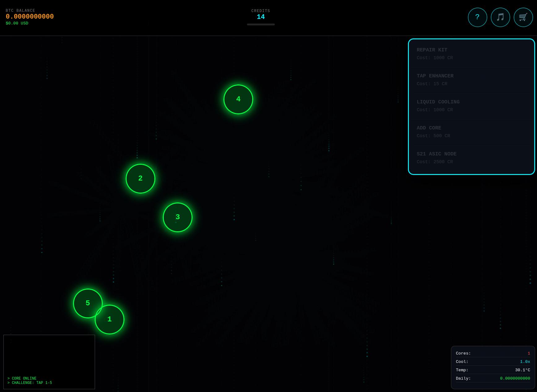Toggle the shopping cart shop panel

pyautogui.click(x=523, y=17)
